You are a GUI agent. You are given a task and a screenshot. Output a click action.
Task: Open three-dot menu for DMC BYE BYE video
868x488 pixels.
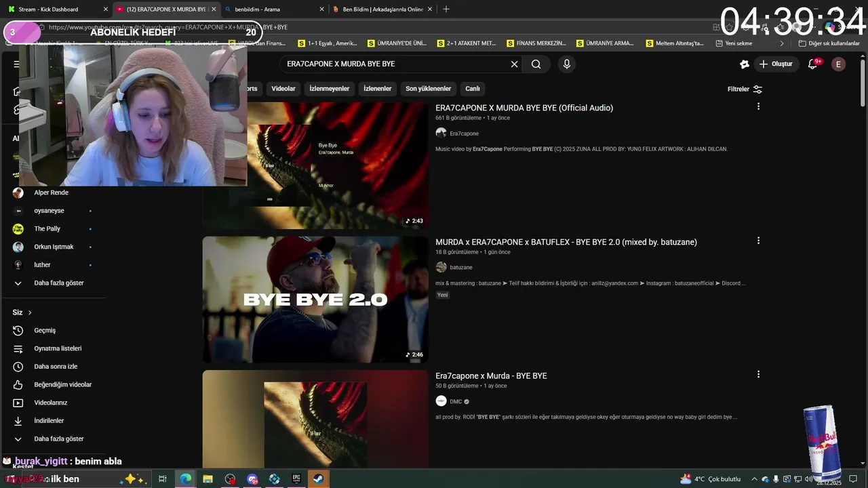coord(758,374)
